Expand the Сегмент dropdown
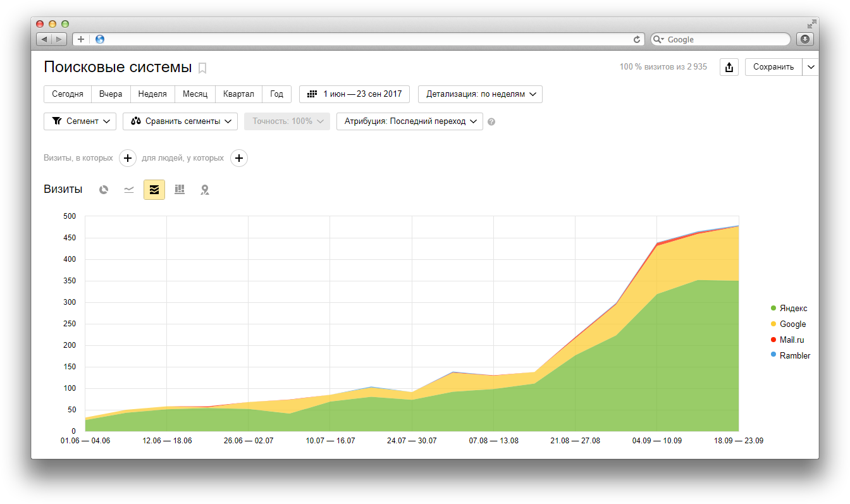The width and height of the screenshot is (850, 504). 80,121
